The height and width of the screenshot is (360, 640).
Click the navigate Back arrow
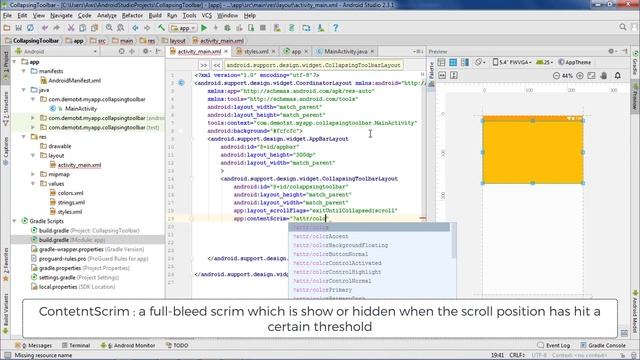[135, 28]
